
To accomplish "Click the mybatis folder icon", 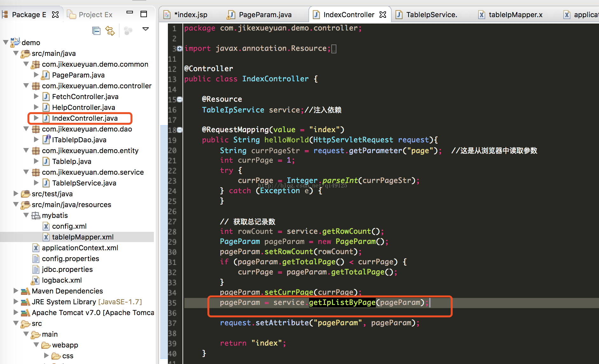I will click(x=36, y=216).
